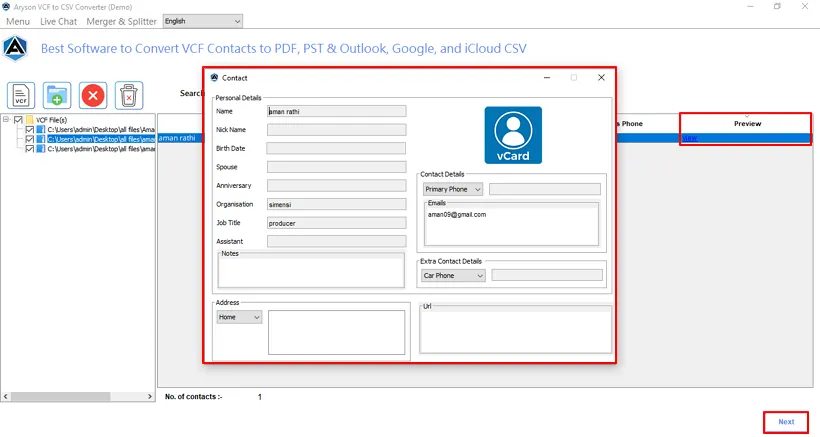Viewport: 820px width, 437px height.
Task: Click the trash Remove All icon
Action: [129, 95]
